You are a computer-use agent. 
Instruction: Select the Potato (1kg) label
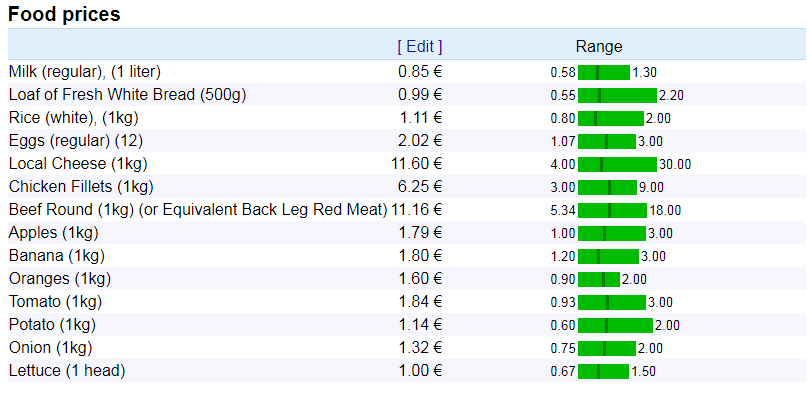tap(52, 324)
